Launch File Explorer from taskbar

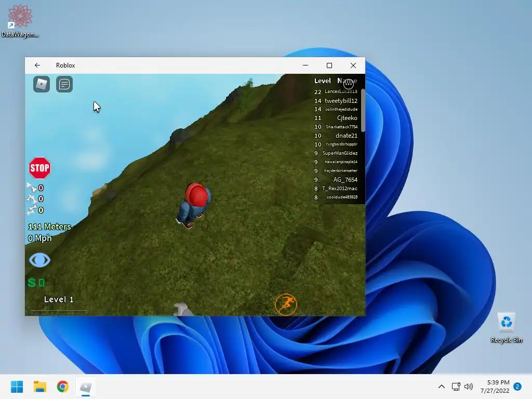tap(39, 387)
